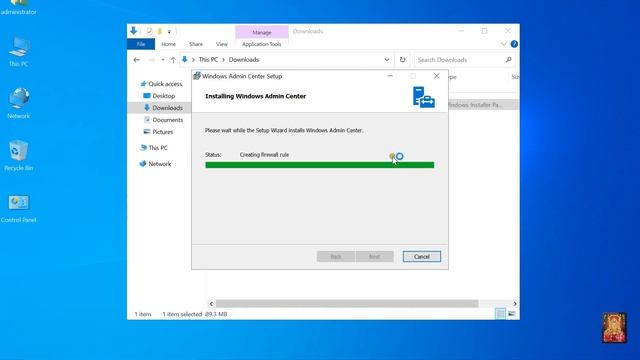The height and width of the screenshot is (360, 640).
Task: Click the New folder quick access toolbar icon
Action: click(160, 31)
